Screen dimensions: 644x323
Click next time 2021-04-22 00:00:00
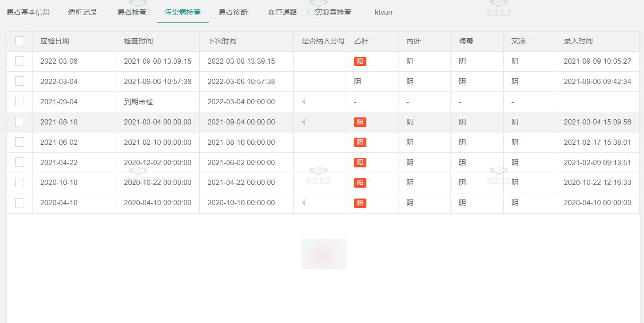[241, 182]
